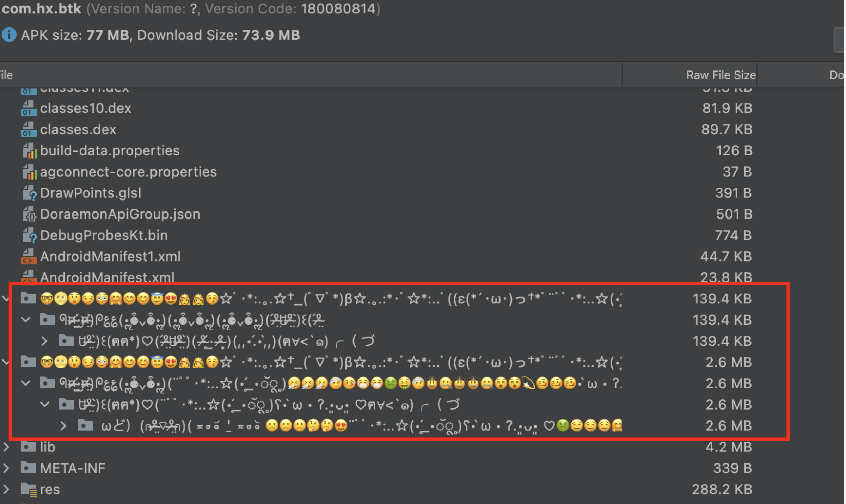Click the DoraemonApiGroup.json file icon

[29, 214]
